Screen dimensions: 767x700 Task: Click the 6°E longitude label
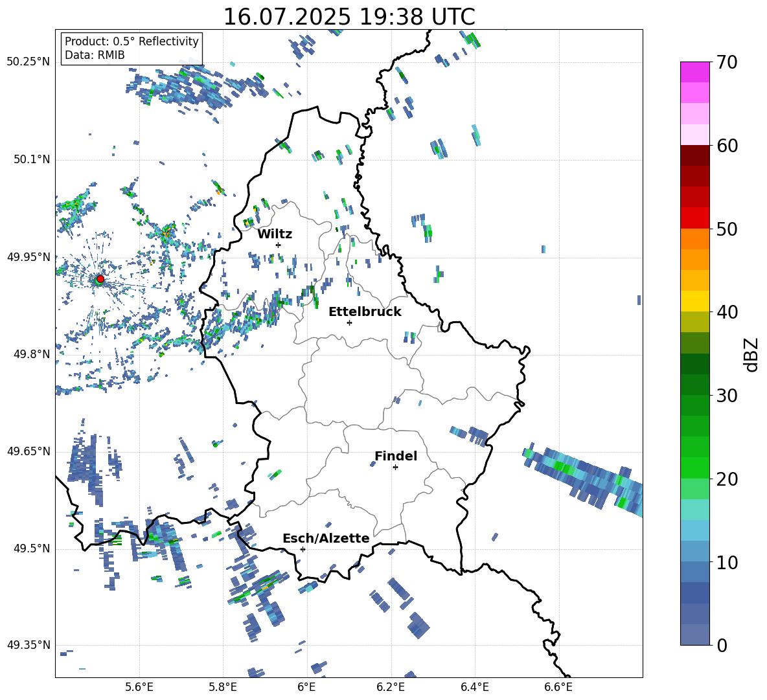click(306, 687)
